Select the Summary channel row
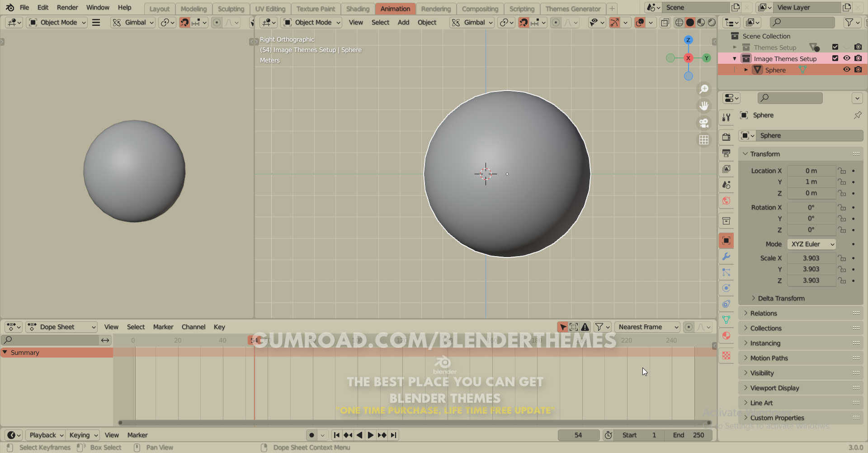Image resolution: width=868 pixels, height=453 pixels. tap(57, 353)
